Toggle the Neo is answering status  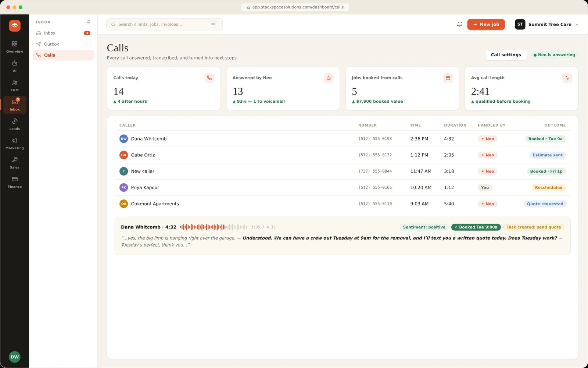554,55
